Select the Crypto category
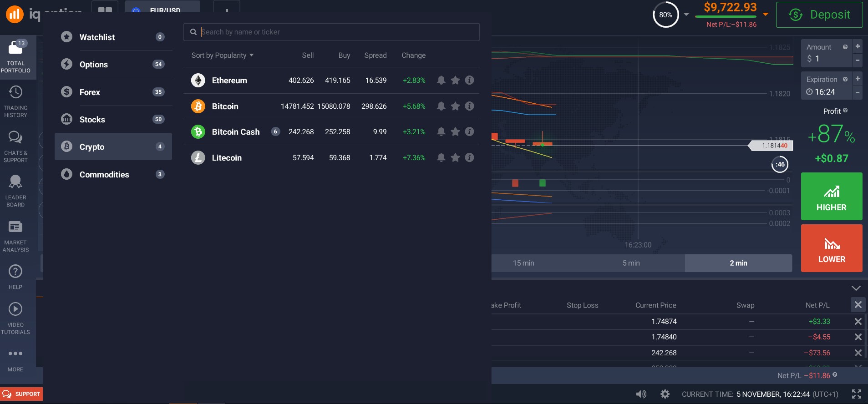Image resolution: width=868 pixels, height=404 pixels. pos(113,146)
